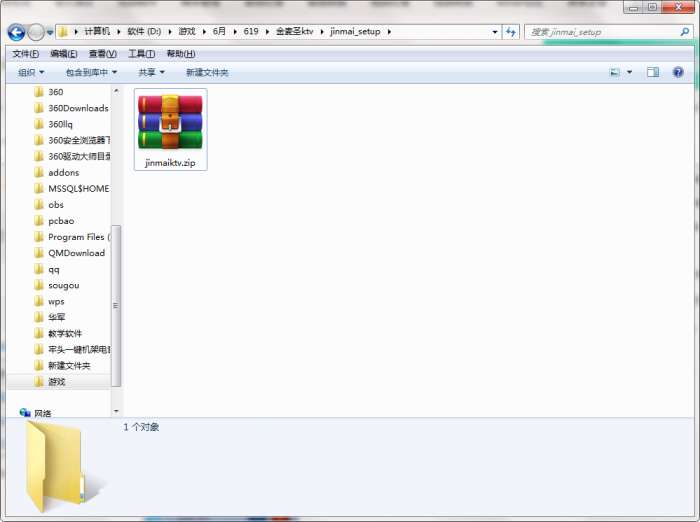Select the MSSQL$HOME folder in tree
700x522 pixels.
(x=79, y=188)
